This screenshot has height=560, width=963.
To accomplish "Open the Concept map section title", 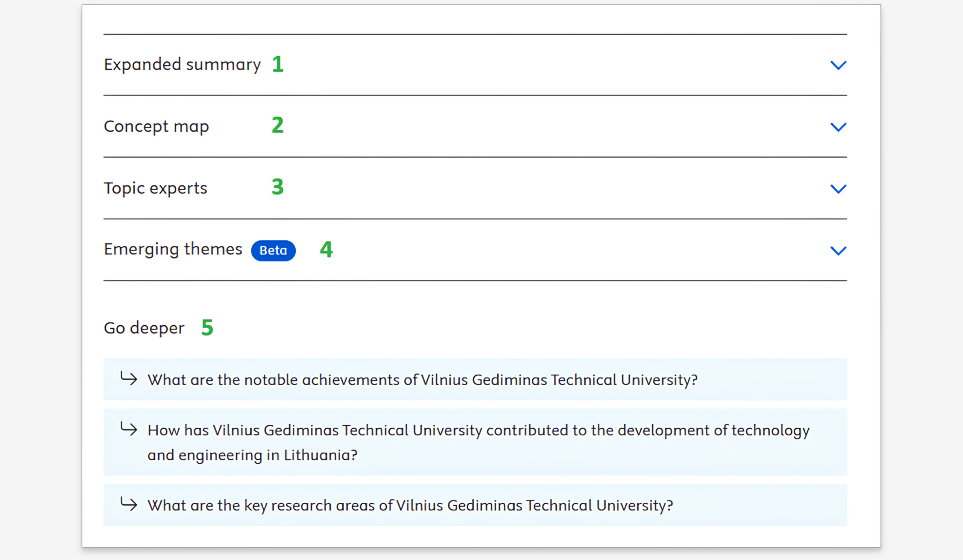I will point(156,126).
